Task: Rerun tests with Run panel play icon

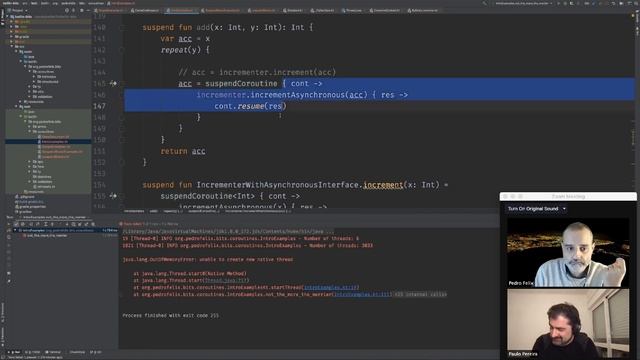Action: coord(9,224)
